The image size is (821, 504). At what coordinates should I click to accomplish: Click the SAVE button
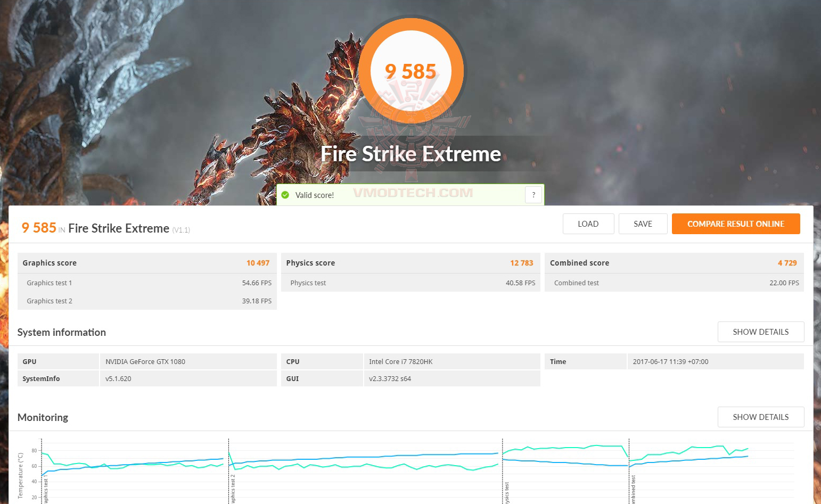tap(643, 224)
